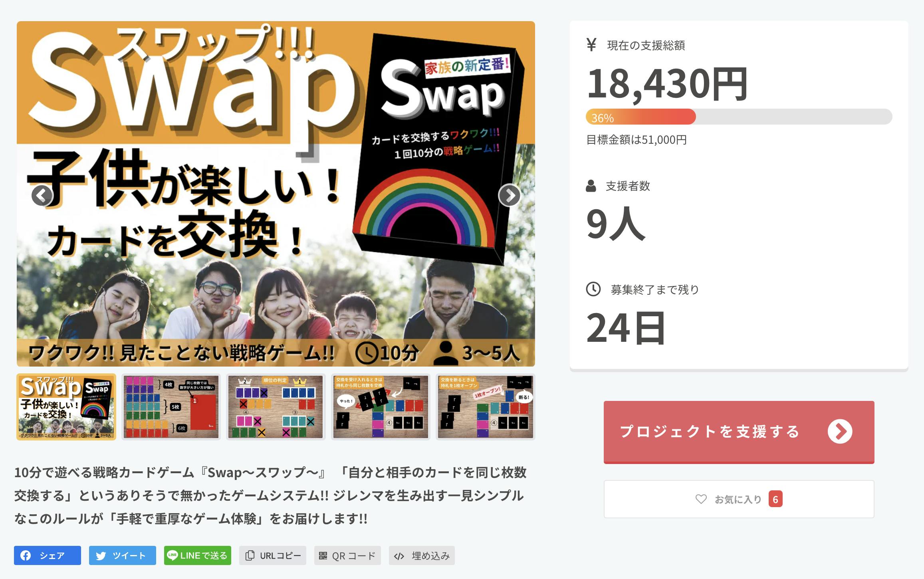924x579 pixels.
Task: Go to previous carousel image arrow
Action: tap(42, 195)
